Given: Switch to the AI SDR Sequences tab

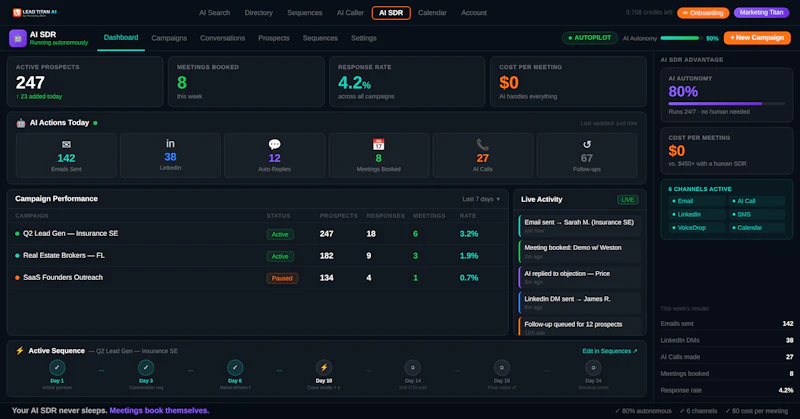Looking at the screenshot, I should pyautogui.click(x=320, y=38).
